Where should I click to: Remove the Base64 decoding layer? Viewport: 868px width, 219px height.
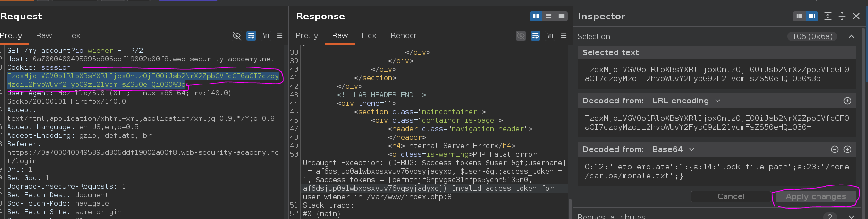tap(834, 149)
